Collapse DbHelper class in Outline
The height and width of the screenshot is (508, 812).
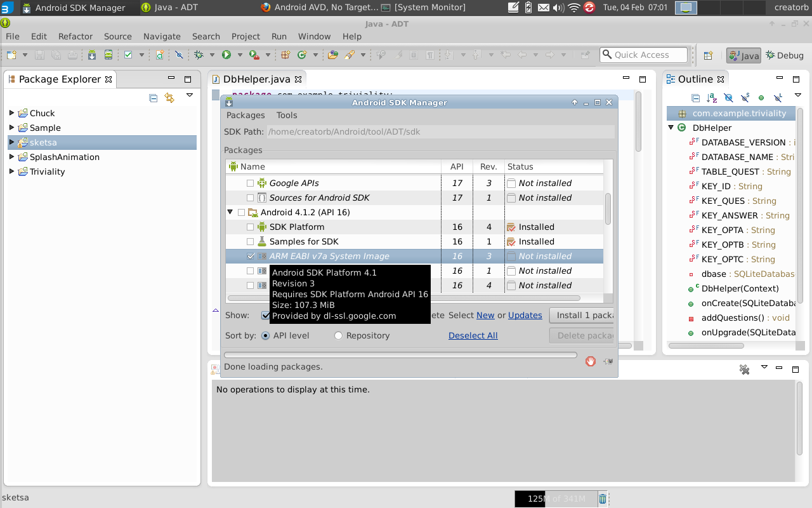[671, 128]
